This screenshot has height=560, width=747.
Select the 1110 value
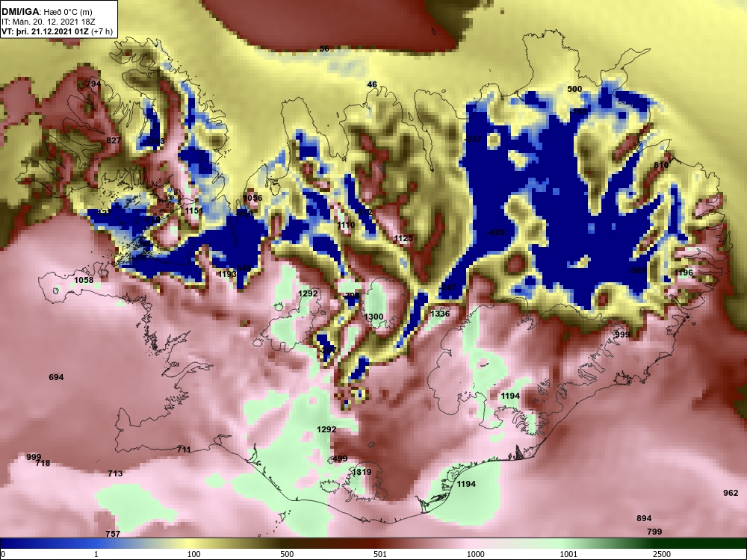346,225
